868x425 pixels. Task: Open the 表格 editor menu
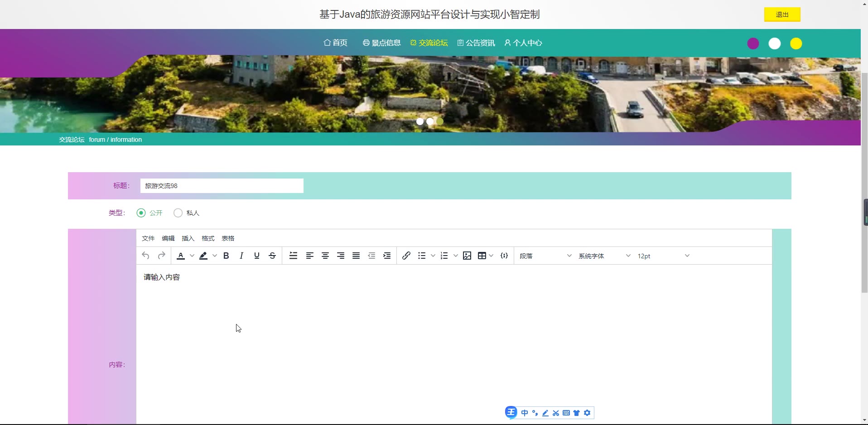(x=228, y=238)
